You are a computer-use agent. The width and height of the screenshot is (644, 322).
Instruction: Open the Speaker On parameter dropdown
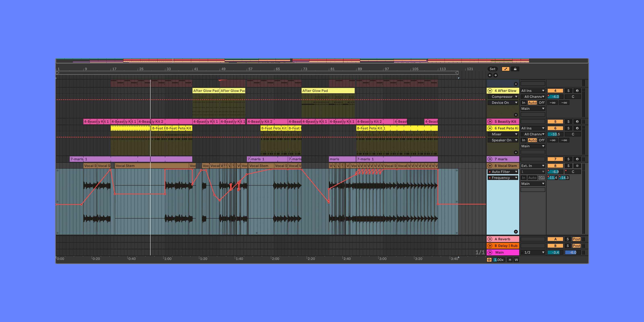tap(503, 140)
